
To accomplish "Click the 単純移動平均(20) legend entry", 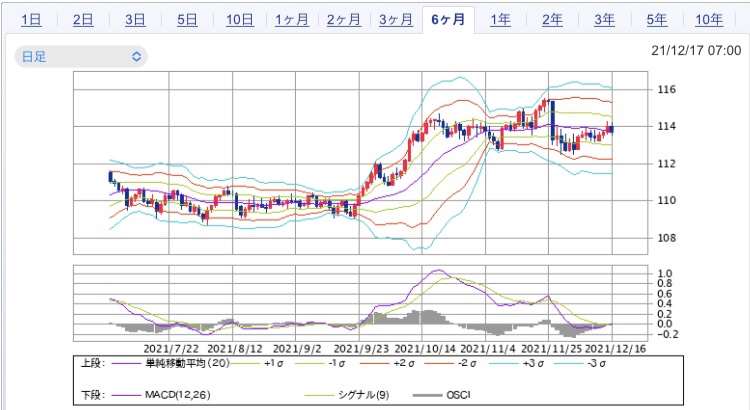I will click(188, 364).
